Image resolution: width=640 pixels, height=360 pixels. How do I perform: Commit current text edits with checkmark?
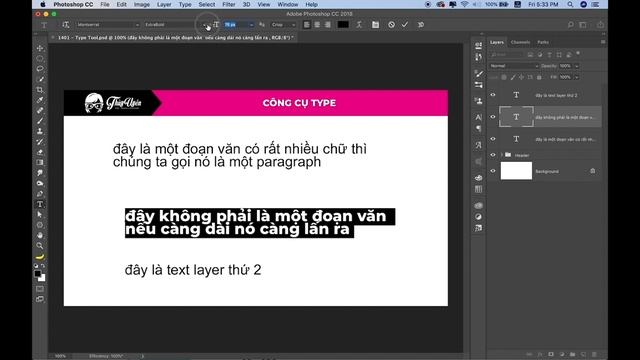(x=404, y=25)
